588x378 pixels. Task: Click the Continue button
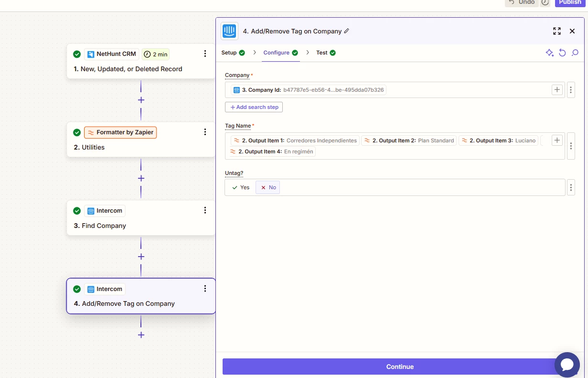click(x=400, y=367)
